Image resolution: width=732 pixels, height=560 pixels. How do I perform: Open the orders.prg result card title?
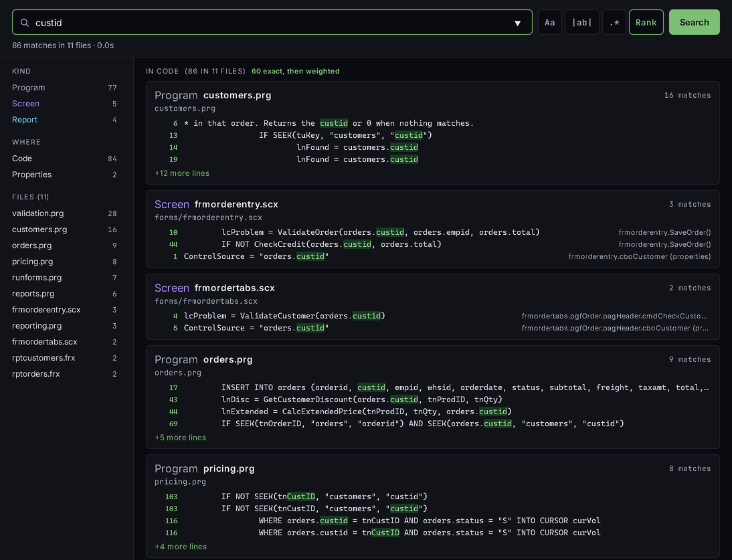227,360
